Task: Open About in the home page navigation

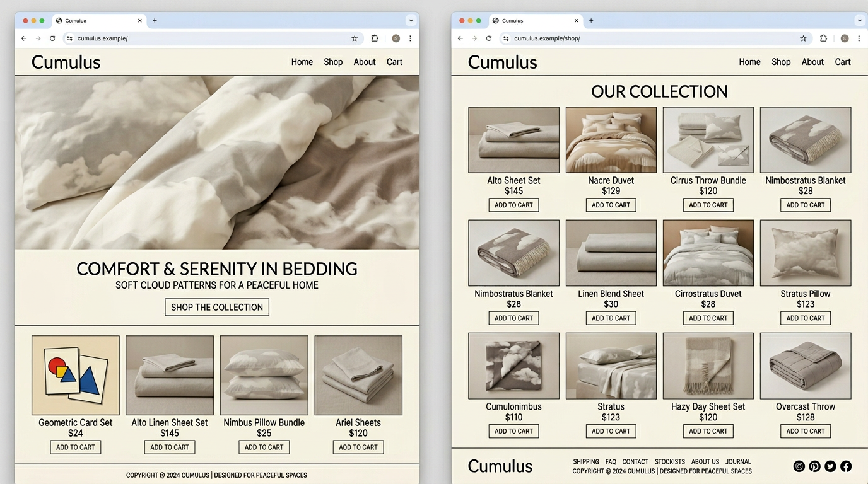Action: [x=364, y=62]
